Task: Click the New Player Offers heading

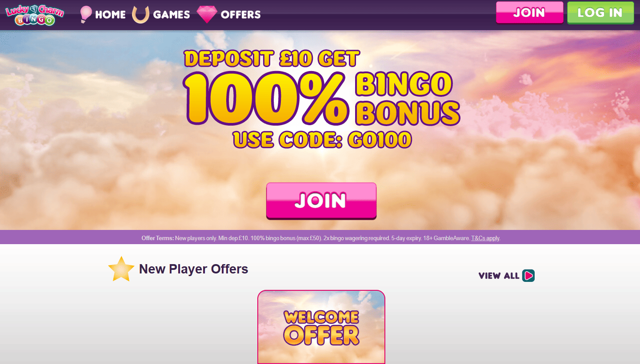Action: (x=194, y=269)
